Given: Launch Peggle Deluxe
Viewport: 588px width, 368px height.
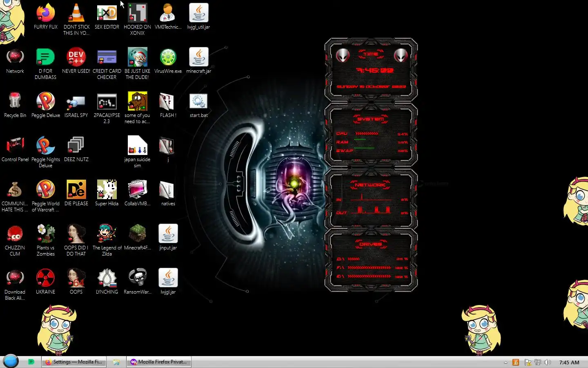Looking at the screenshot, I should point(45,101).
